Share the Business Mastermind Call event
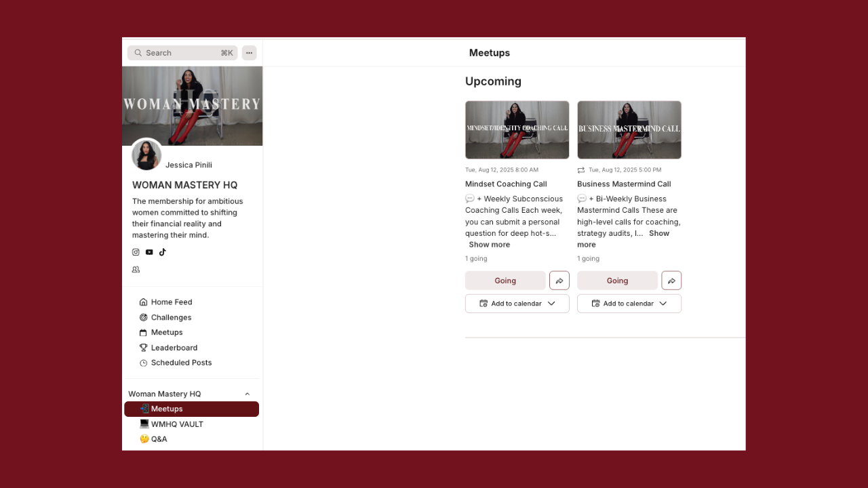Screen dimensions: 868x488 tap(671, 281)
